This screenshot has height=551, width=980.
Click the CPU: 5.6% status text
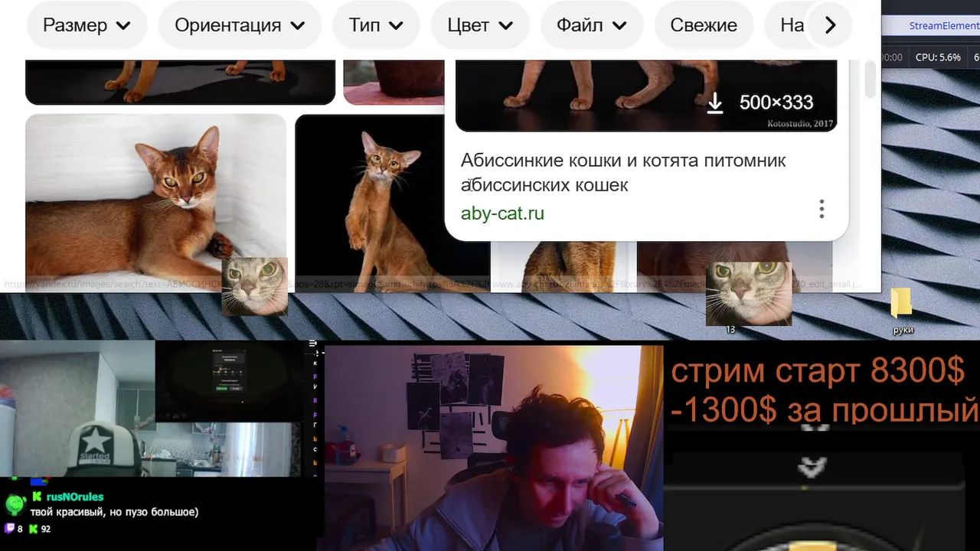[x=938, y=57]
